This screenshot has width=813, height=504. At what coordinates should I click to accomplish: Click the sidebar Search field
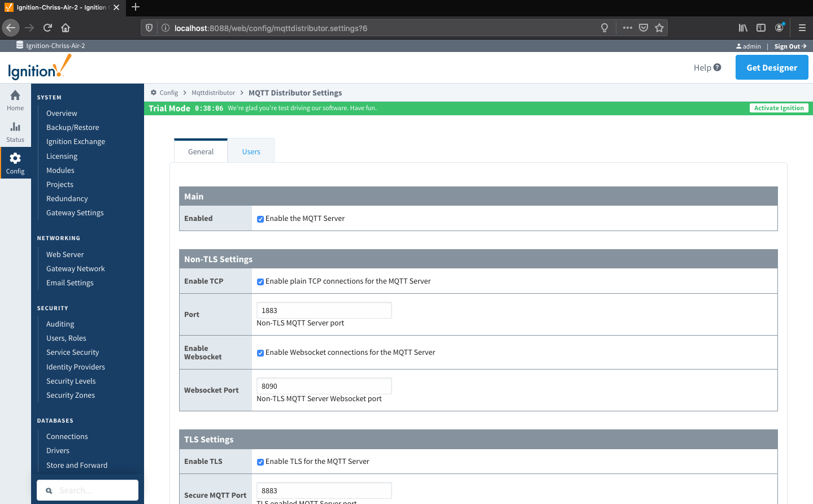(x=88, y=490)
